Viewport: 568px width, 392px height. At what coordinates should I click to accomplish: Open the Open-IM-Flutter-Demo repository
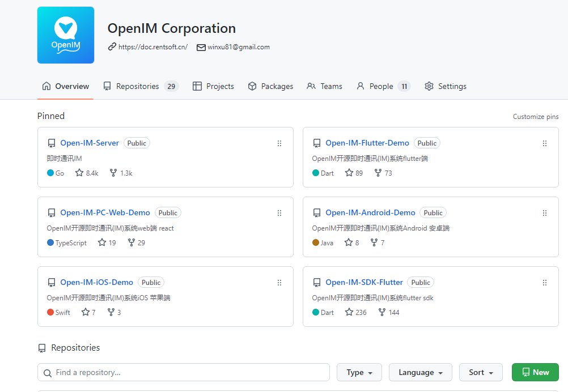pyautogui.click(x=367, y=143)
